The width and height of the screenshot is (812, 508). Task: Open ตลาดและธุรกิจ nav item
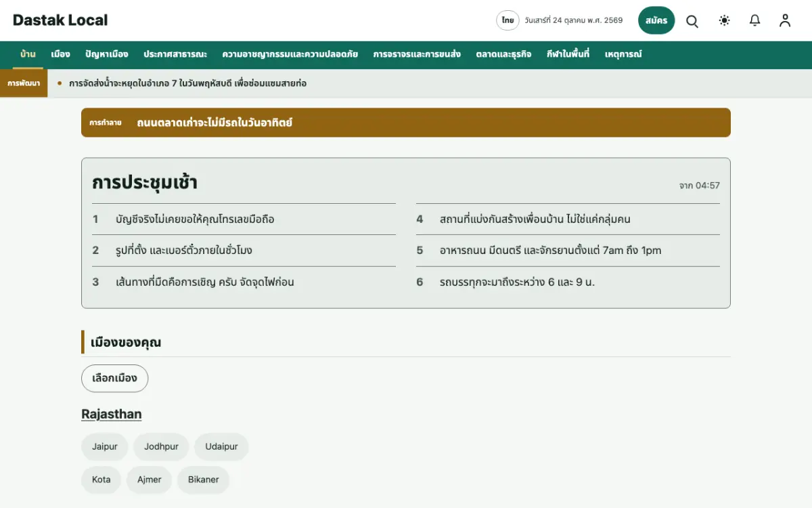(x=503, y=54)
